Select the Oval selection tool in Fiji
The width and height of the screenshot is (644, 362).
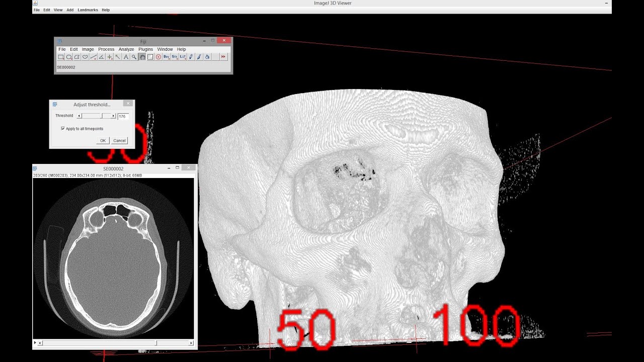coord(69,57)
